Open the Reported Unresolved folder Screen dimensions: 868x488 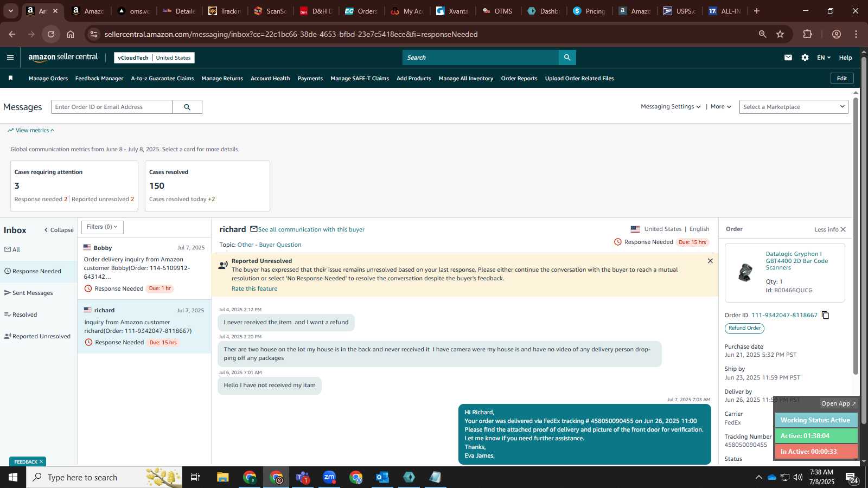pyautogui.click(x=38, y=336)
